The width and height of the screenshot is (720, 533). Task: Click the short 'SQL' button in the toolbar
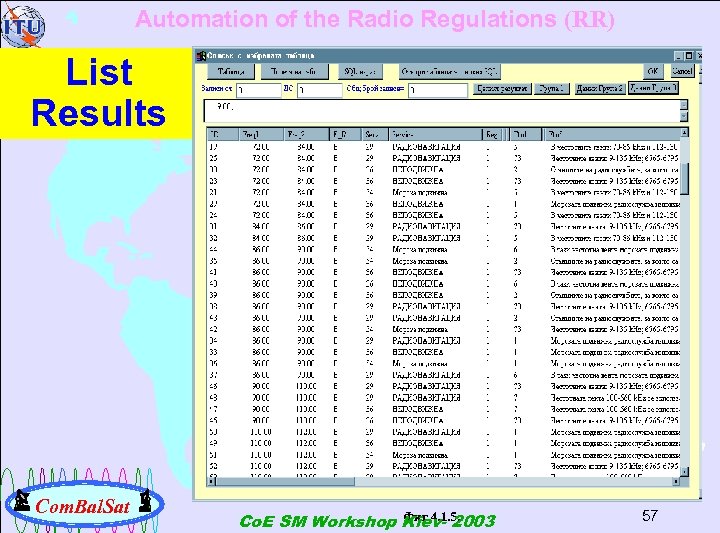[360, 72]
